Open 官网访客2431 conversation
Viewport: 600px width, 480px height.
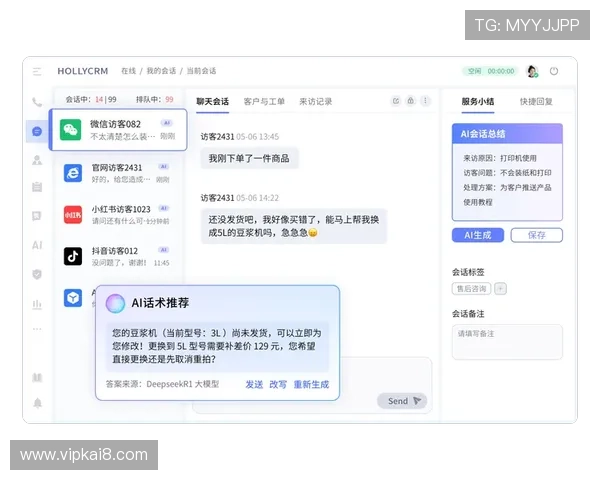tap(118, 173)
